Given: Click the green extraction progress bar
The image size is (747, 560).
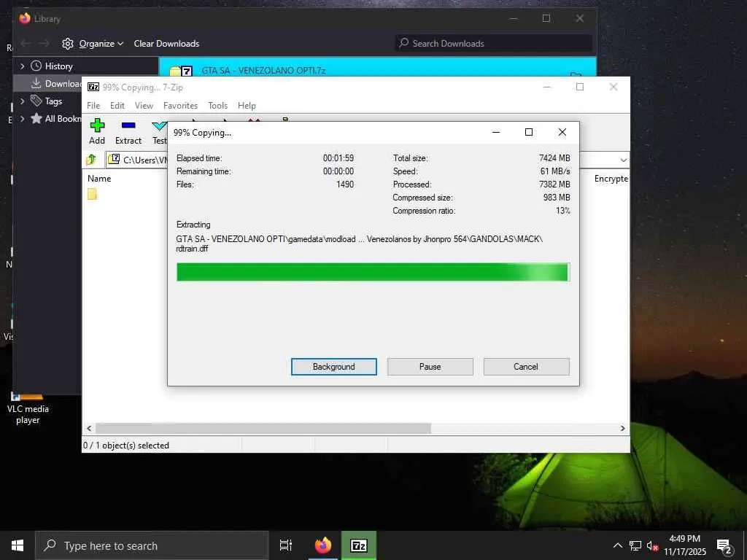Looking at the screenshot, I should (x=373, y=272).
